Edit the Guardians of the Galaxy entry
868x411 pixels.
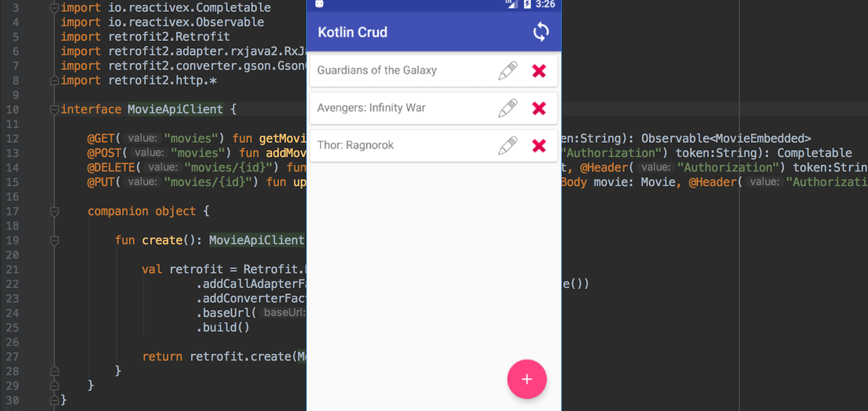click(508, 71)
